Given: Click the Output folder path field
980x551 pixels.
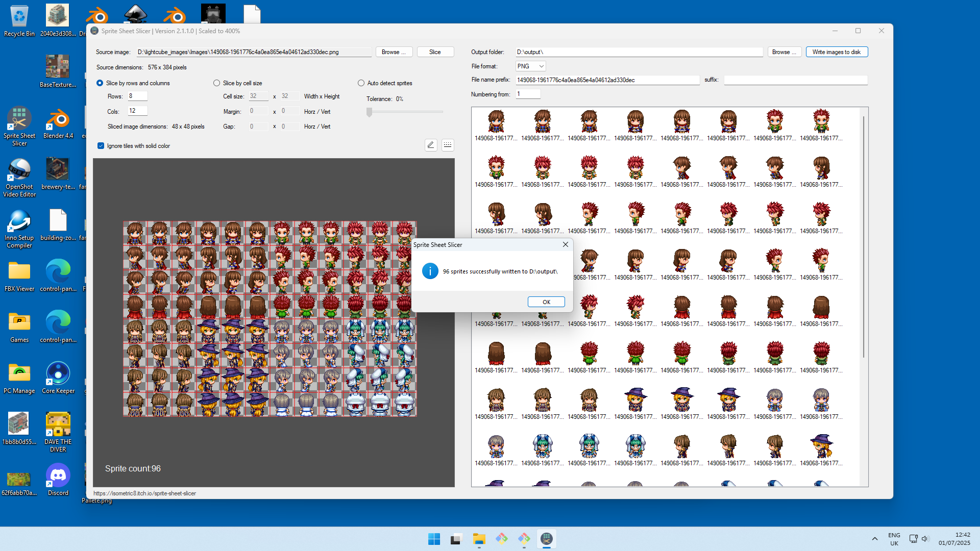Looking at the screenshot, I should (639, 52).
